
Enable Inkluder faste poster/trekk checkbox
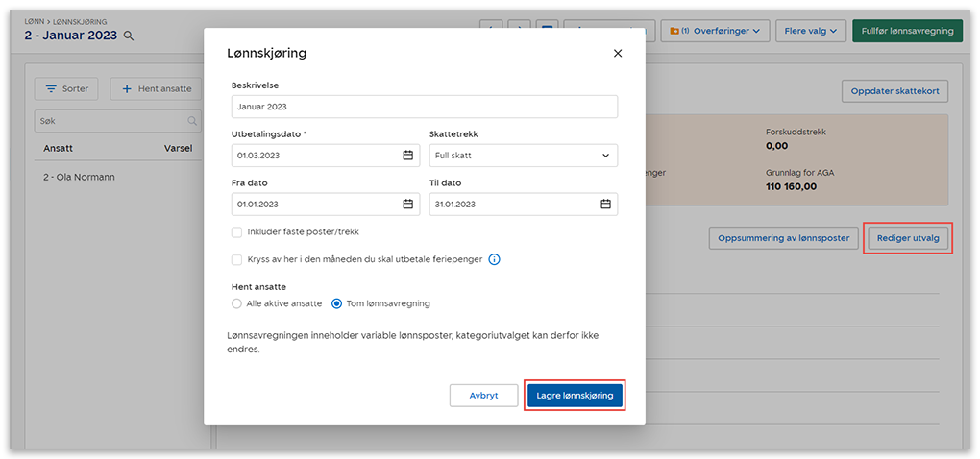(x=237, y=231)
